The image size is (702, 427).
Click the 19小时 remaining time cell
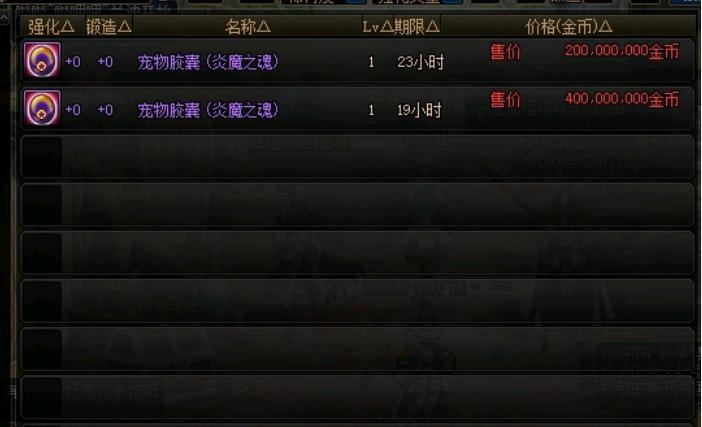pyautogui.click(x=419, y=110)
